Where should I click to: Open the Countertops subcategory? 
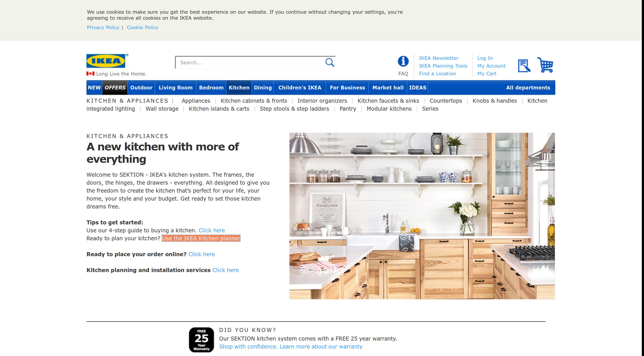[446, 101]
